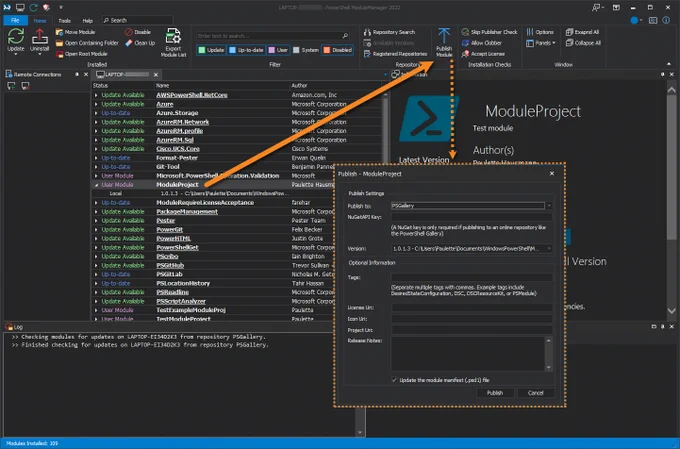Click Export Module List button
This screenshot has width=680, height=449.
(173, 43)
